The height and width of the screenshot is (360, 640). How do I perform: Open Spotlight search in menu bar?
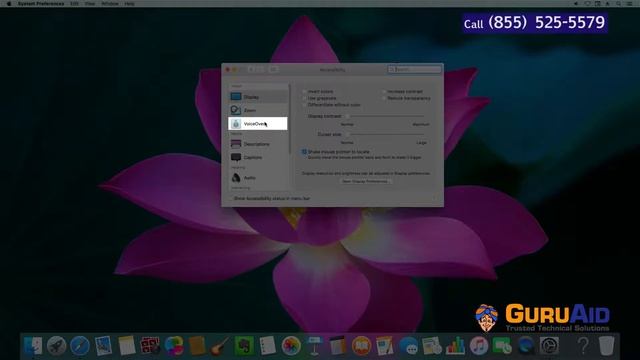[x=619, y=3]
